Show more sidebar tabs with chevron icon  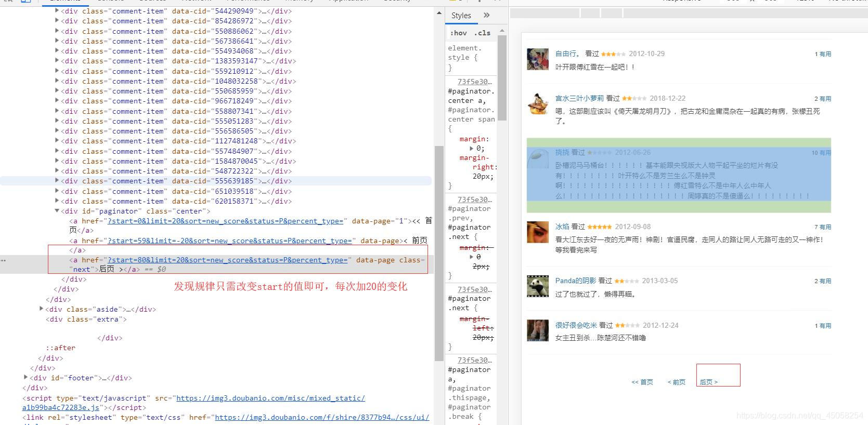487,16
